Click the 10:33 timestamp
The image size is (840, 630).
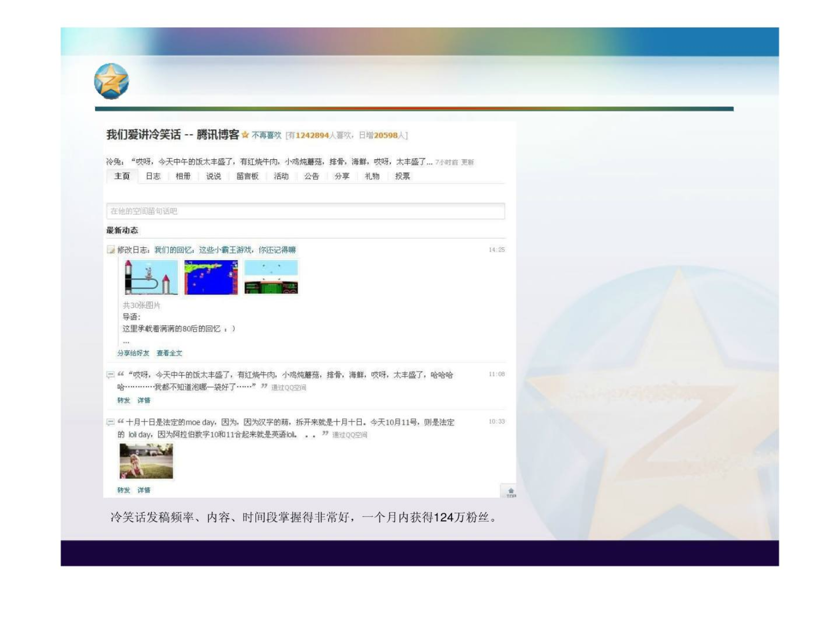497,422
